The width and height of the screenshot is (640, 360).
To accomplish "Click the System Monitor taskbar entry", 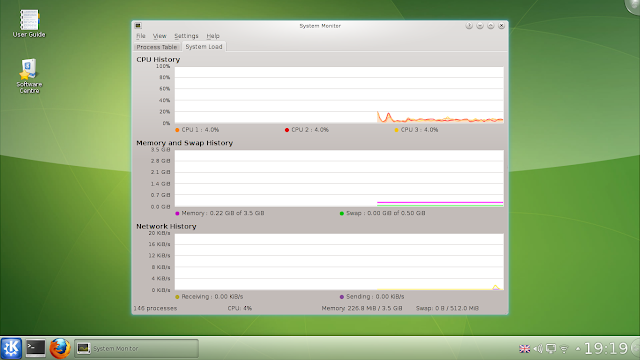I will click(136, 349).
